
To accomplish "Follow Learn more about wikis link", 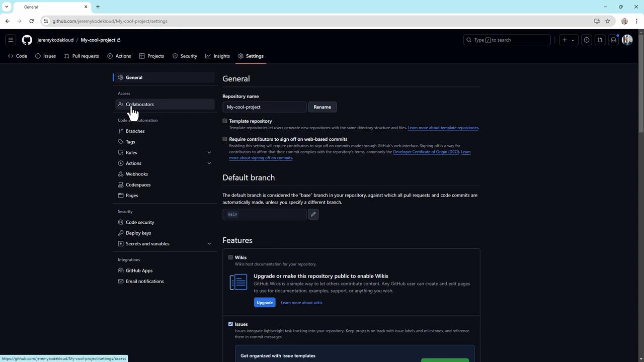I will [301, 303].
